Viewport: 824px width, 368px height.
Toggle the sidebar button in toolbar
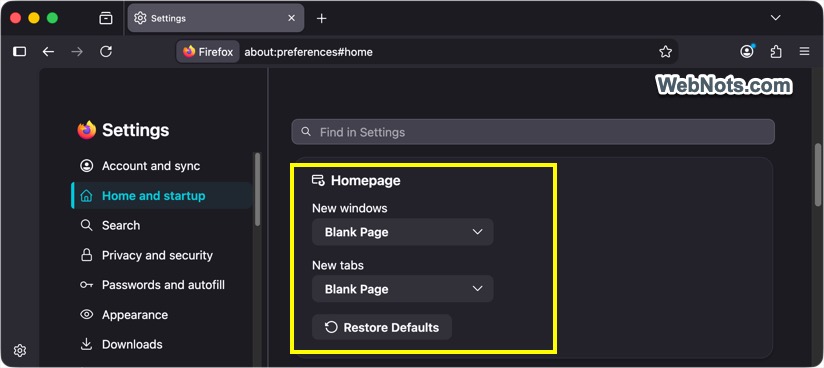coord(19,52)
